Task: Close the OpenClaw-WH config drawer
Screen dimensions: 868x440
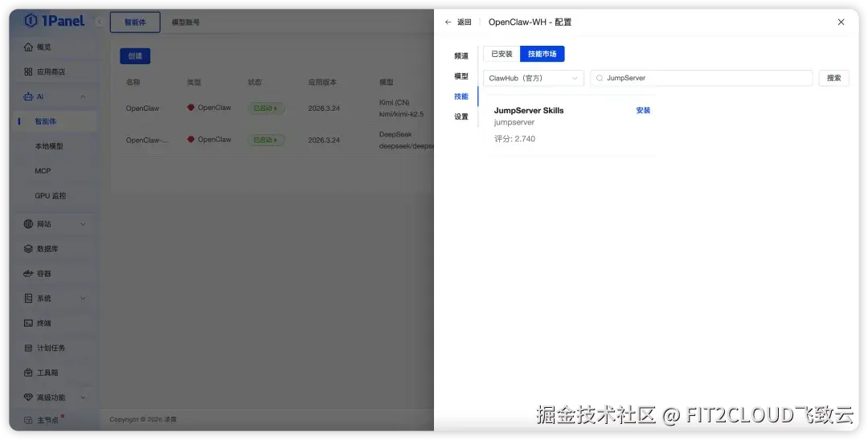Action: [841, 22]
